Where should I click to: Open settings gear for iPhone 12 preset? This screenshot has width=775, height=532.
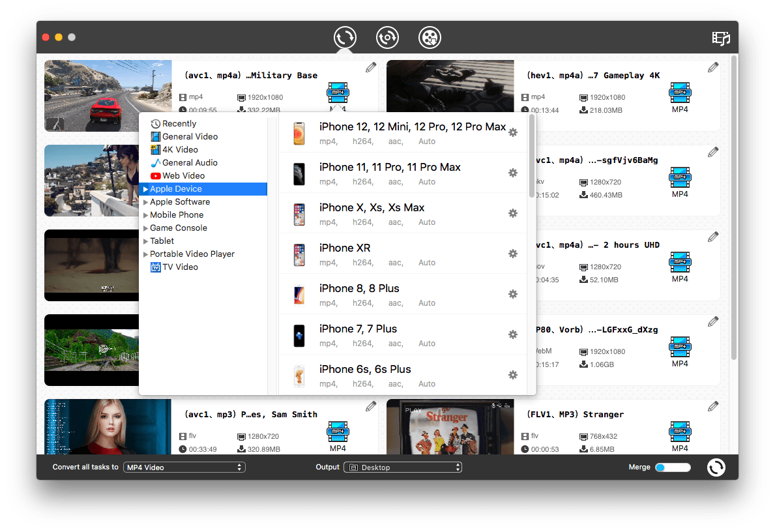pyautogui.click(x=513, y=132)
